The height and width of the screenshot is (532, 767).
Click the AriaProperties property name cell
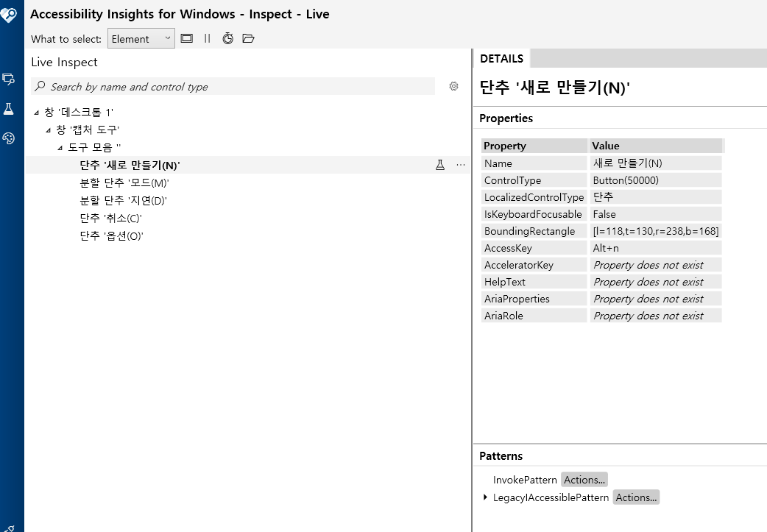click(534, 299)
